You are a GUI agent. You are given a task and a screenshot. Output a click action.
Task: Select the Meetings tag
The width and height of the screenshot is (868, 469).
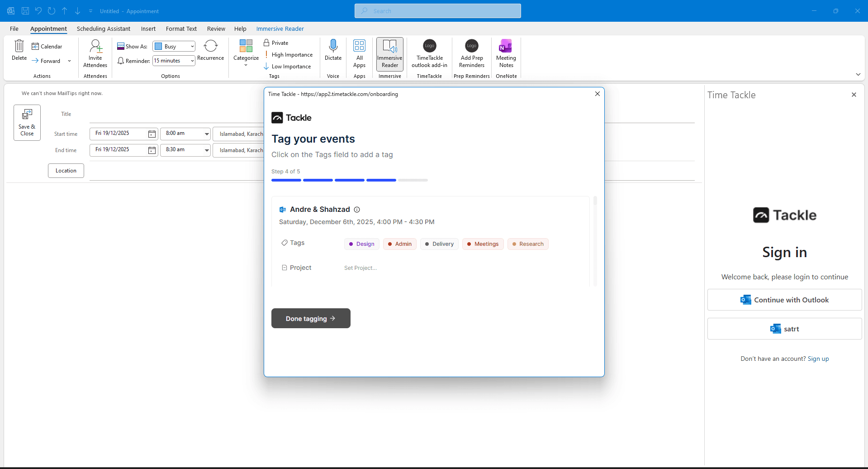pyautogui.click(x=483, y=244)
